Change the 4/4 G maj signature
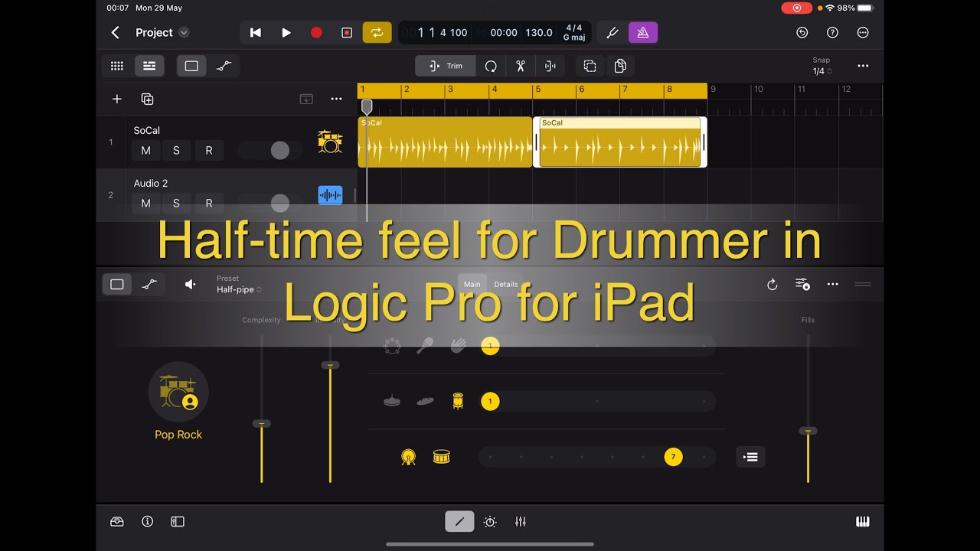980x551 pixels. 573,33
